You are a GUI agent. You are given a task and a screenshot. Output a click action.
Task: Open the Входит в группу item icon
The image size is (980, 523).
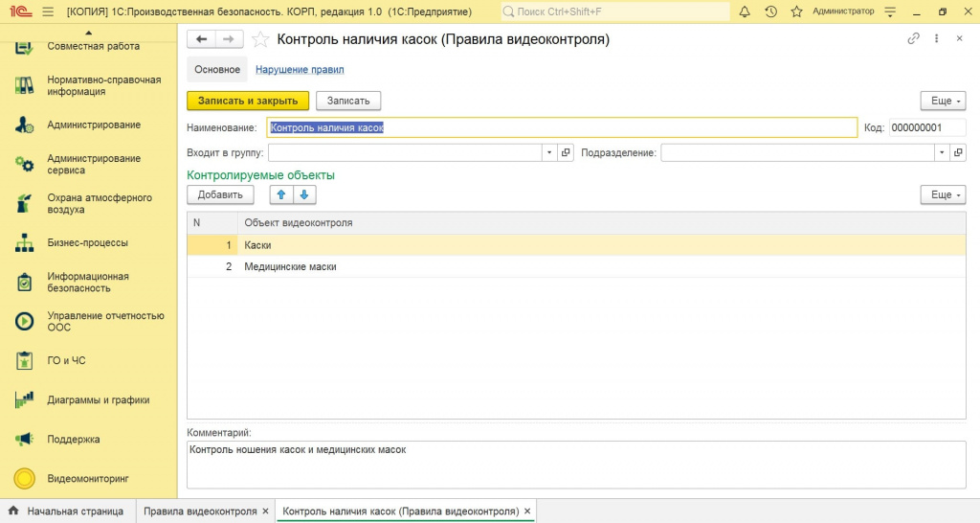point(566,152)
